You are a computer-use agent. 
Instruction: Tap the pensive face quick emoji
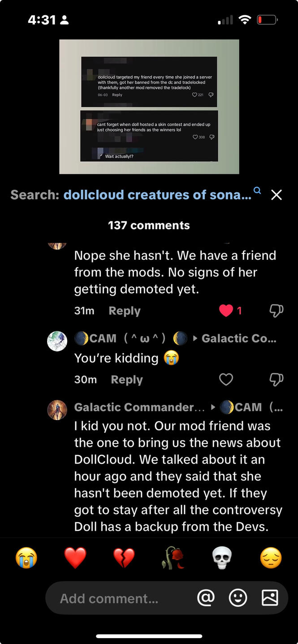coord(271,558)
